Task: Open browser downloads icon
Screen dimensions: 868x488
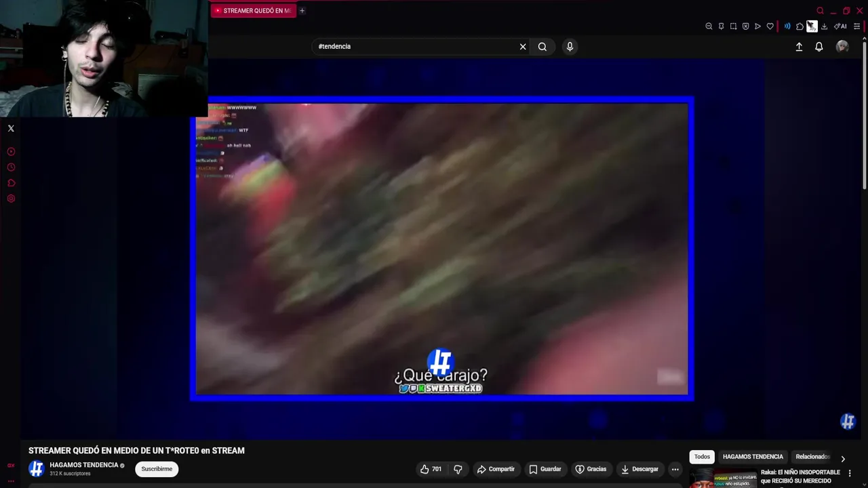Action: 824,26
